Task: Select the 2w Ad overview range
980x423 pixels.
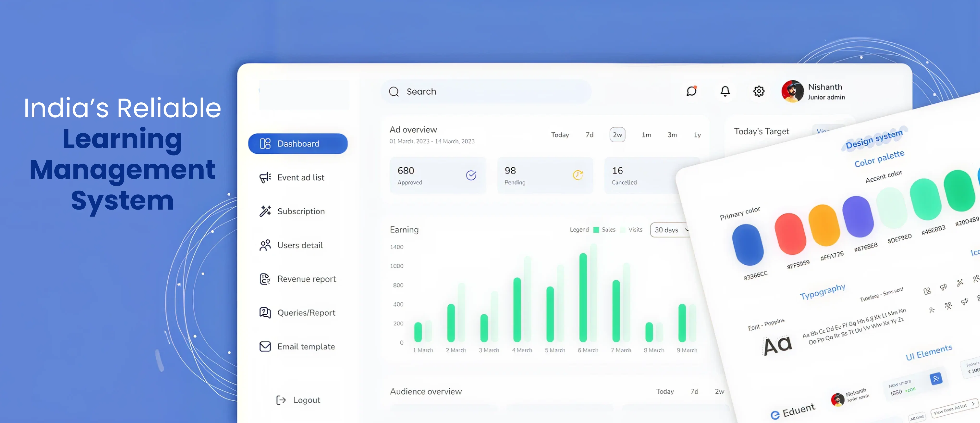Action: coord(618,135)
